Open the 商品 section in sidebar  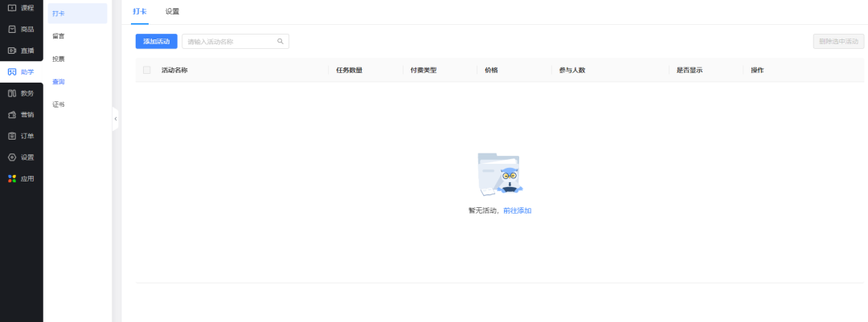21,29
